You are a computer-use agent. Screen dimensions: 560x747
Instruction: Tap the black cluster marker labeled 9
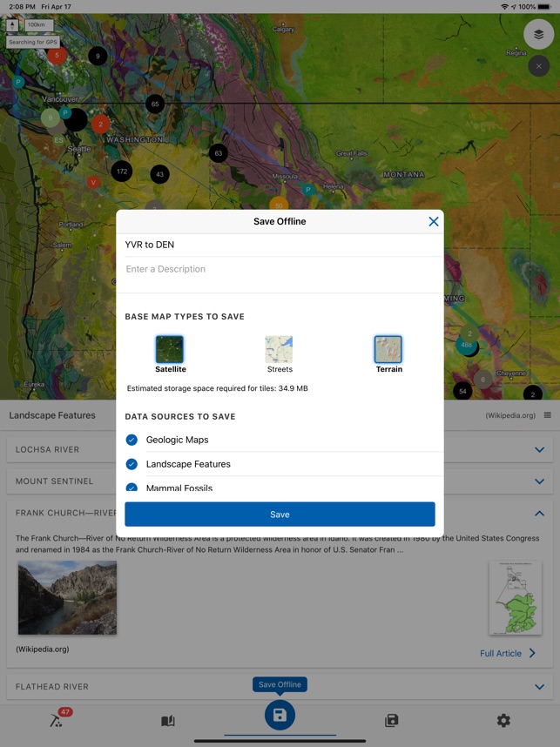click(x=98, y=57)
